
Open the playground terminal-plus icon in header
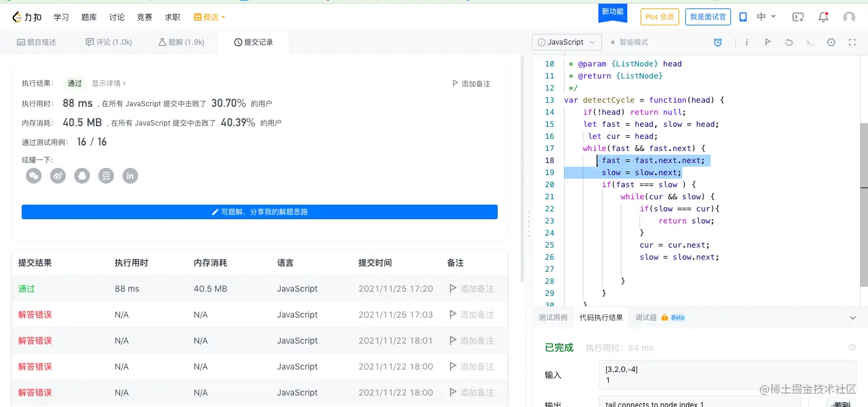[x=798, y=17]
